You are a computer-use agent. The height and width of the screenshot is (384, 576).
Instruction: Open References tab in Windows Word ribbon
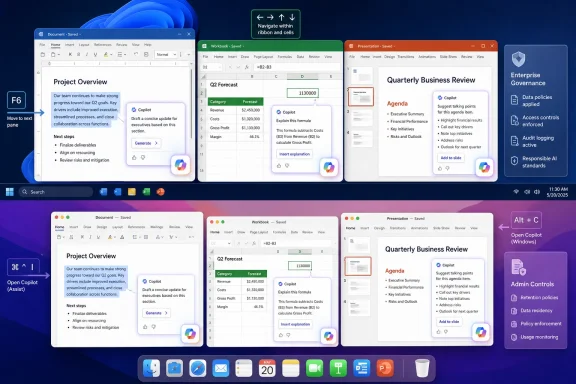[102, 45]
